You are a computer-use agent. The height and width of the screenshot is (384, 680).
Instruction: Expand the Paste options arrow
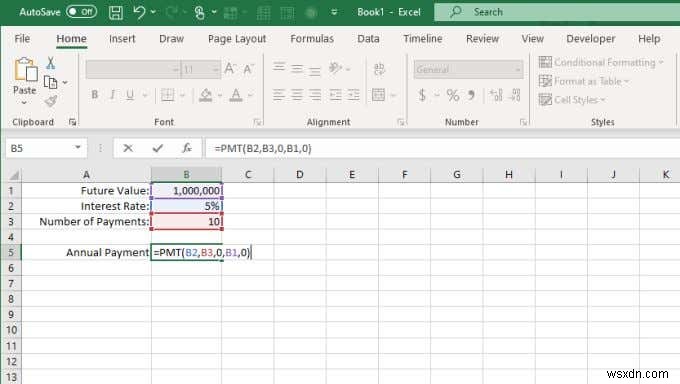(24, 102)
